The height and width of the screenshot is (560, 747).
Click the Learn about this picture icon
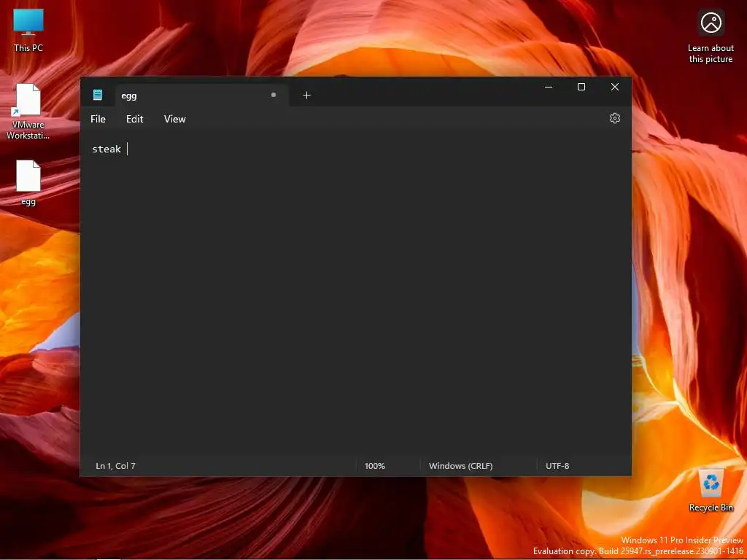(x=711, y=36)
